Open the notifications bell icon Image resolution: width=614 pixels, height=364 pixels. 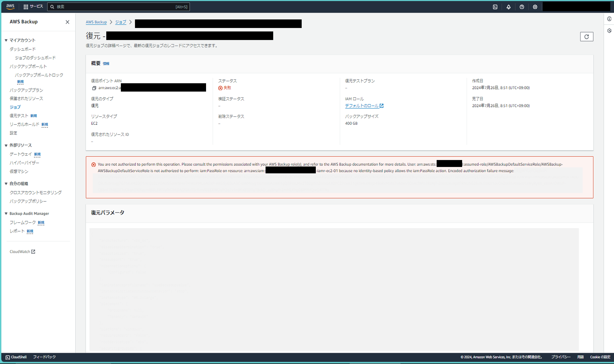(x=508, y=7)
